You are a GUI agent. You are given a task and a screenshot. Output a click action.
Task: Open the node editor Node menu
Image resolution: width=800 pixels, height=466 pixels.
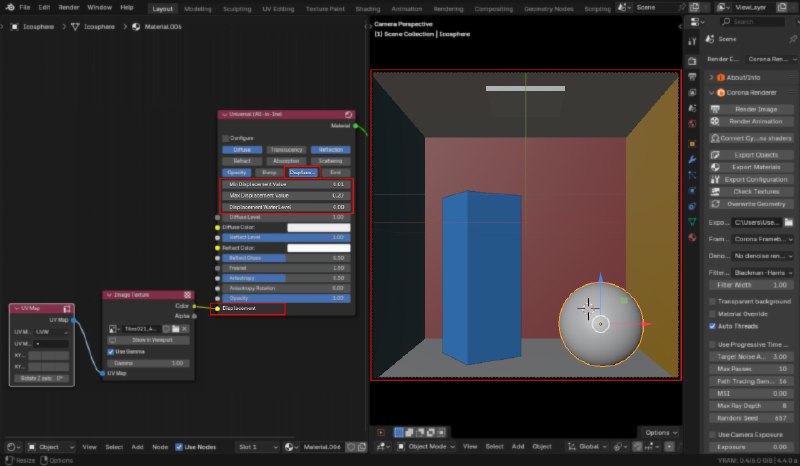[x=160, y=447]
